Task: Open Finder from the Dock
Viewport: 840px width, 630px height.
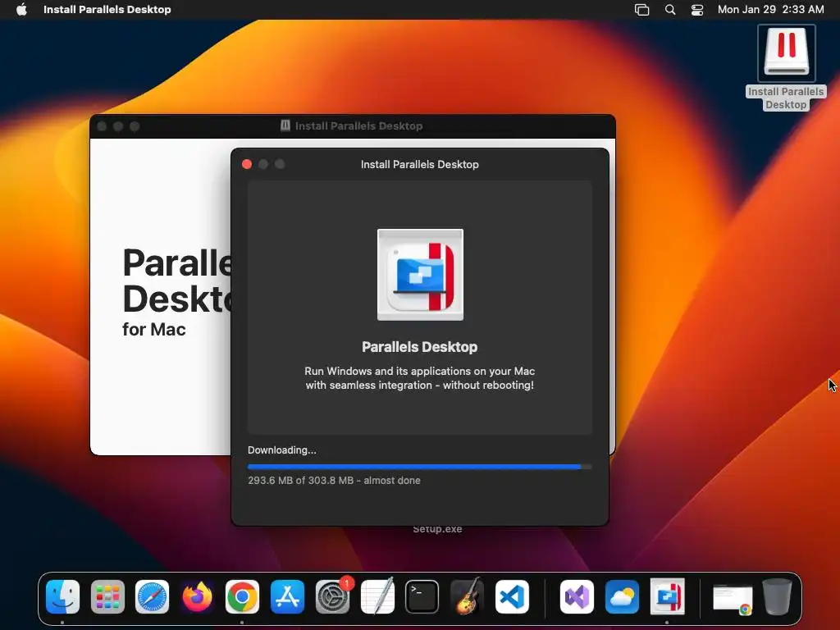Action: pyautogui.click(x=62, y=596)
